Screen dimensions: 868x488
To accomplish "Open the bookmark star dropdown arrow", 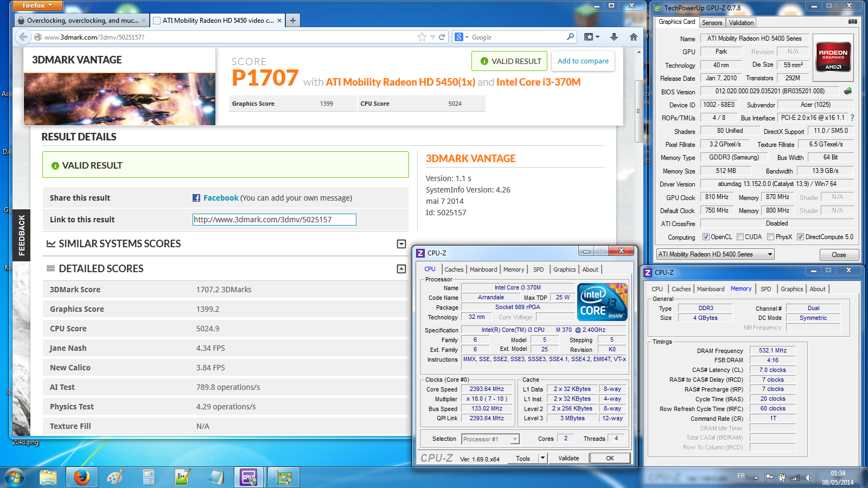I will click(x=432, y=37).
